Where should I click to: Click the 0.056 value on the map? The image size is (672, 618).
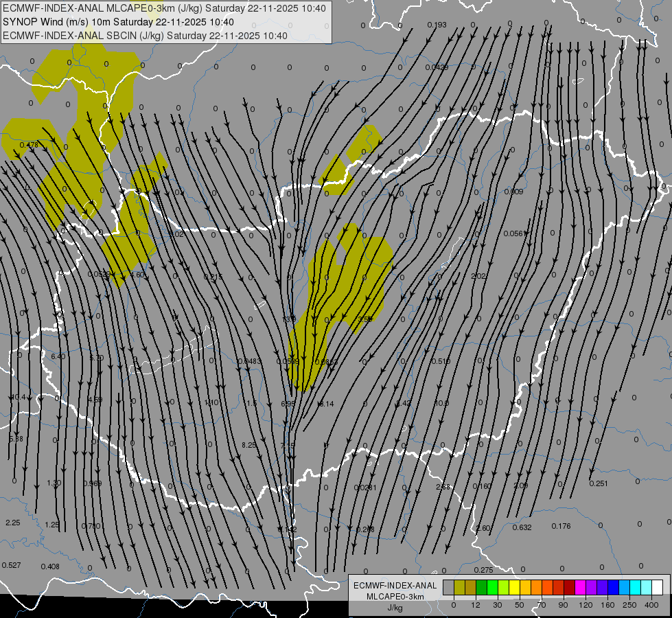tap(513, 233)
